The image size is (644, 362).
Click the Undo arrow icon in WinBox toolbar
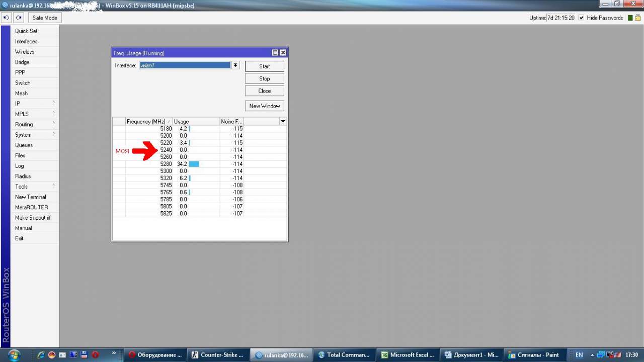pyautogui.click(x=6, y=18)
